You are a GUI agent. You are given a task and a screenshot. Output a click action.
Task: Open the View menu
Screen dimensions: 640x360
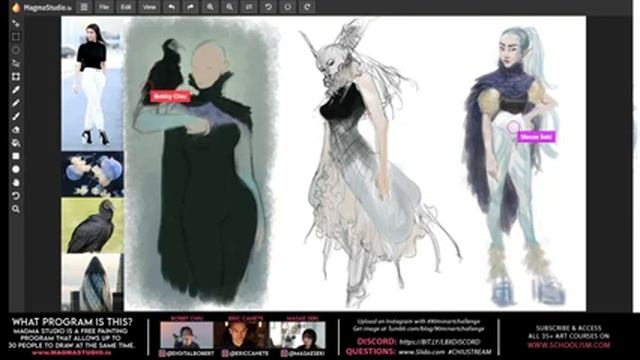click(149, 7)
